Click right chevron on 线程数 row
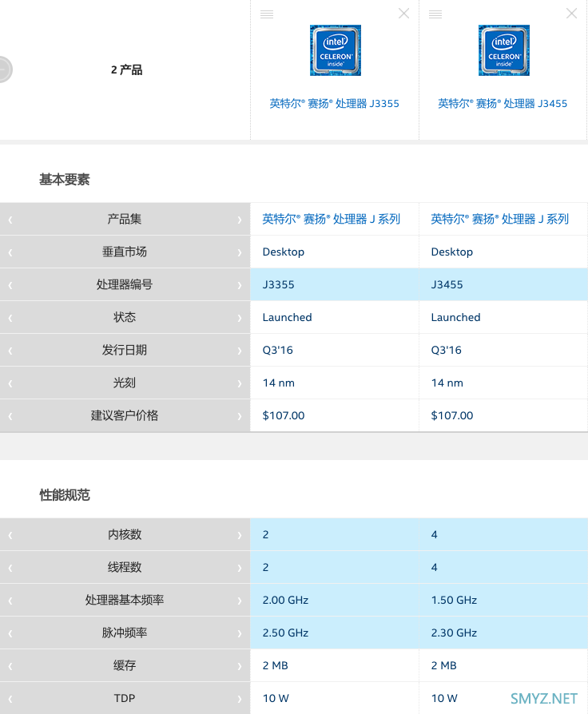The image size is (588, 714). click(240, 569)
